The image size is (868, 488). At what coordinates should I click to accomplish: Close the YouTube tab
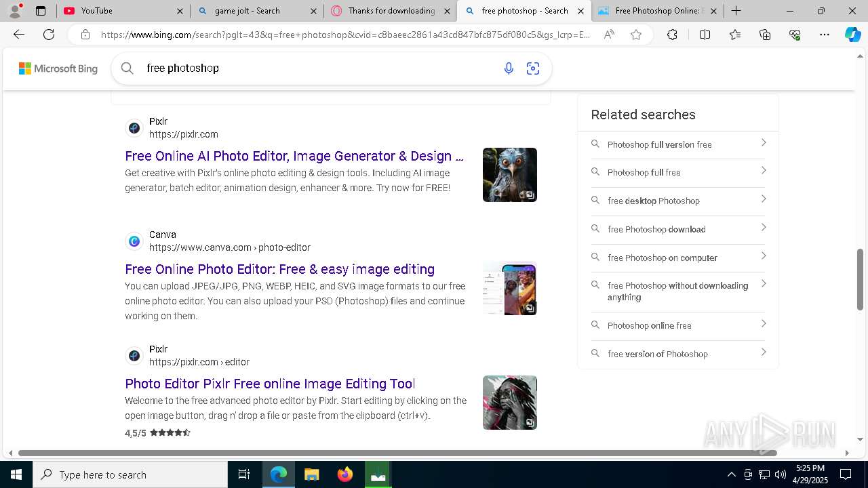click(x=180, y=11)
